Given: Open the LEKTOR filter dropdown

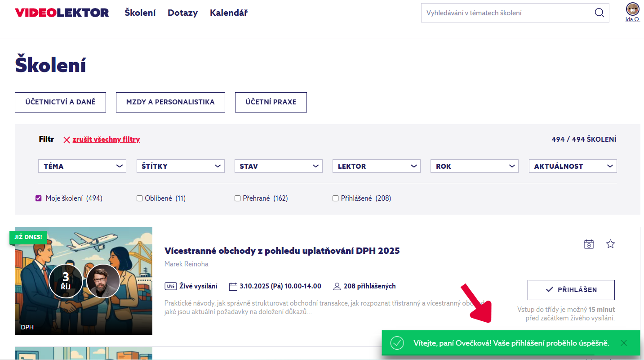Looking at the screenshot, I should 376,166.
